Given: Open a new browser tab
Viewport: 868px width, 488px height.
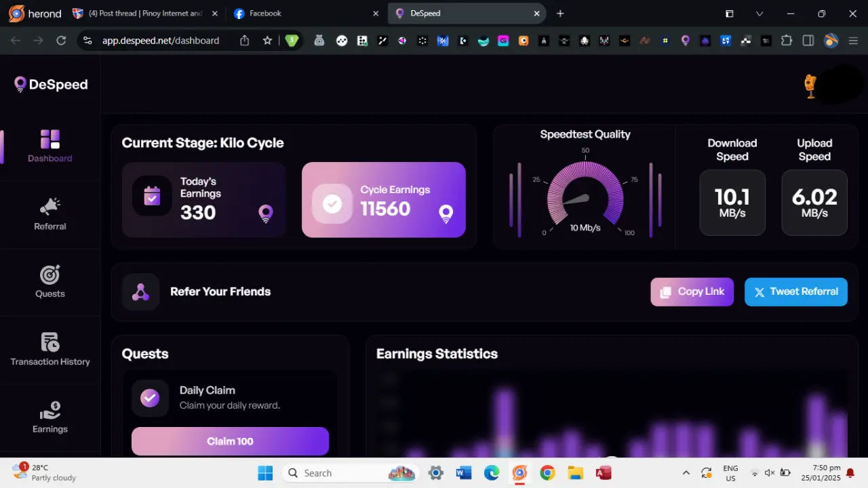Looking at the screenshot, I should click(x=560, y=14).
